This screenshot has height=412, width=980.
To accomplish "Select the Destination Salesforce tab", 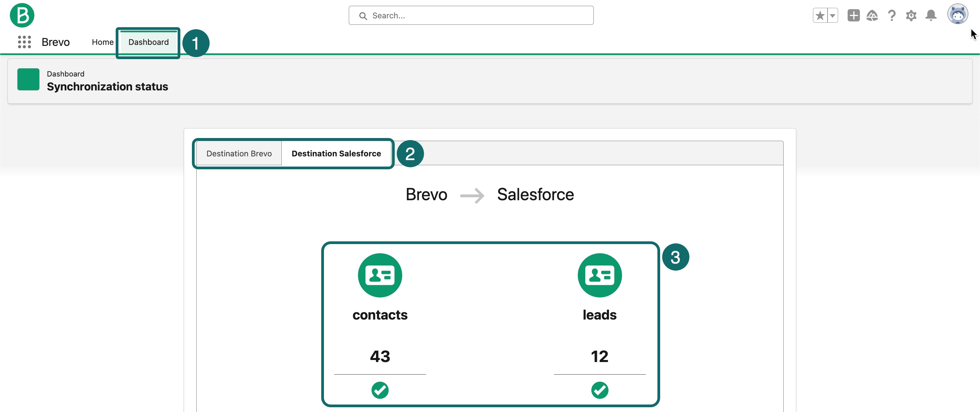I will (336, 154).
